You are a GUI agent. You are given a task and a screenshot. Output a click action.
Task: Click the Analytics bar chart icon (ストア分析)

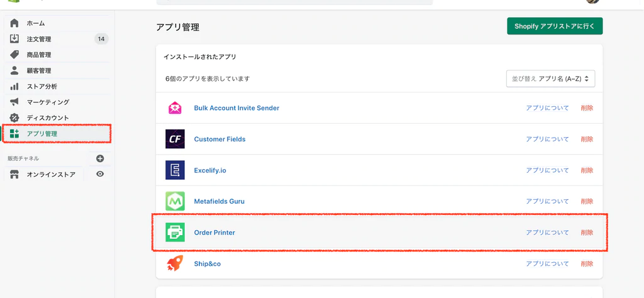pos(14,86)
